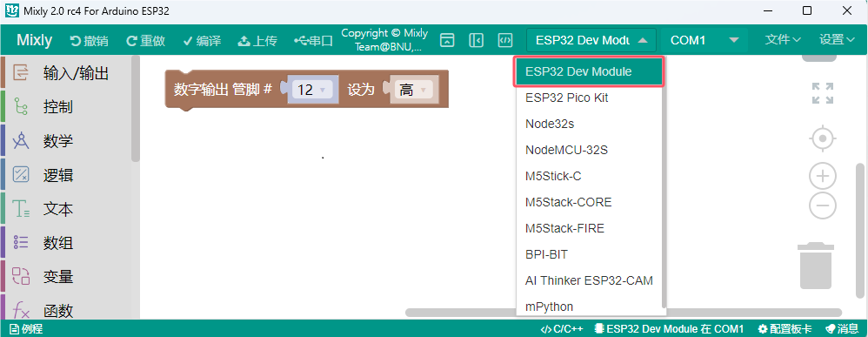Viewport: 868px width, 337px height.
Task: Open the 变量 variables block category
Action: pos(65,276)
